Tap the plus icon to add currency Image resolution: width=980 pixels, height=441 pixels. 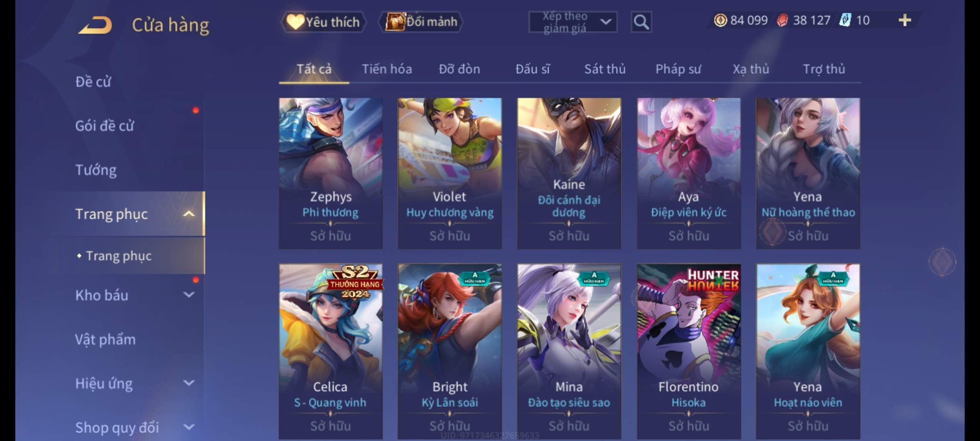(x=905, y=20)
